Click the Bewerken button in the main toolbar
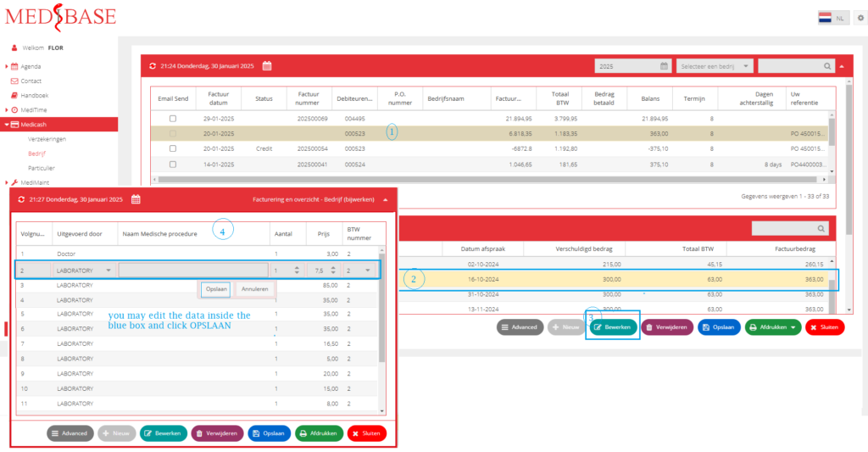 click(x=612, y=327)
